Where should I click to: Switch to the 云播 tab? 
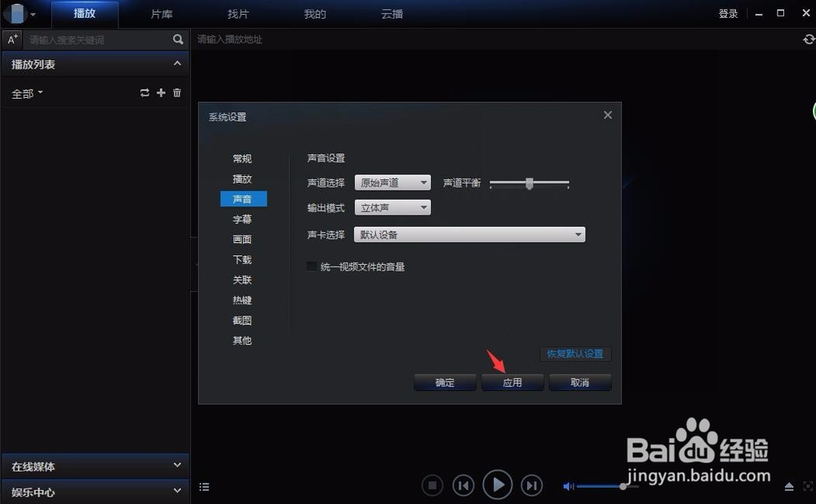(x=392, y=14)
